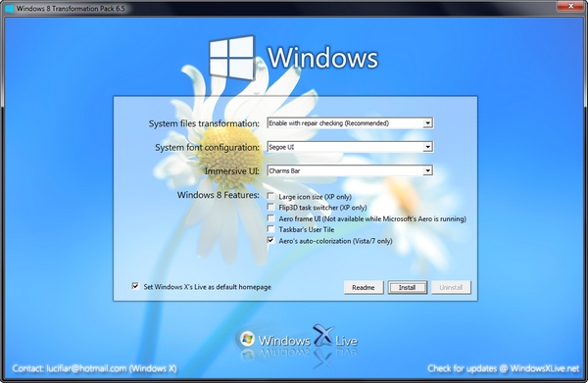Screen dimensions: 588x383
Task: Click the System font configuration label
Action: pos(208,147)
